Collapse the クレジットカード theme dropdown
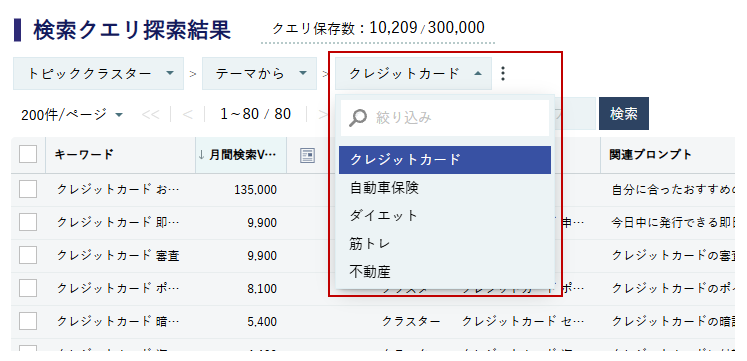The image size is (747, 361). coord(413,73)
